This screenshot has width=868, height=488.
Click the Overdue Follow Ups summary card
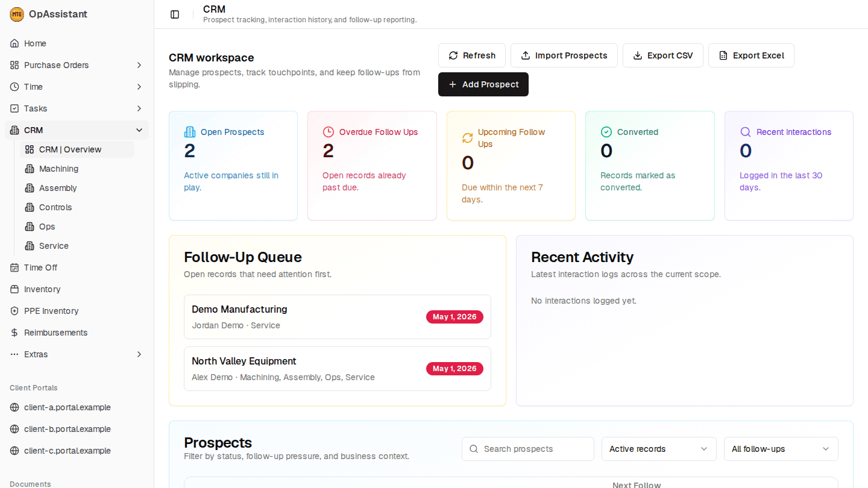(372, 166)
